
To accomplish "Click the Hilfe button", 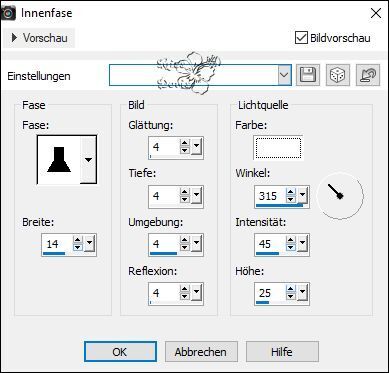I will pos(282,352).
